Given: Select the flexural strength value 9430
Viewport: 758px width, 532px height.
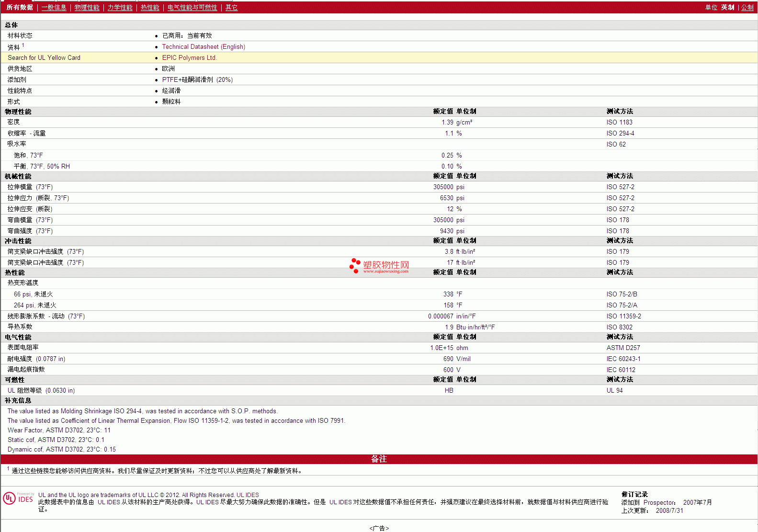Looking at the screenshot, I should click(x=446, y=231).
